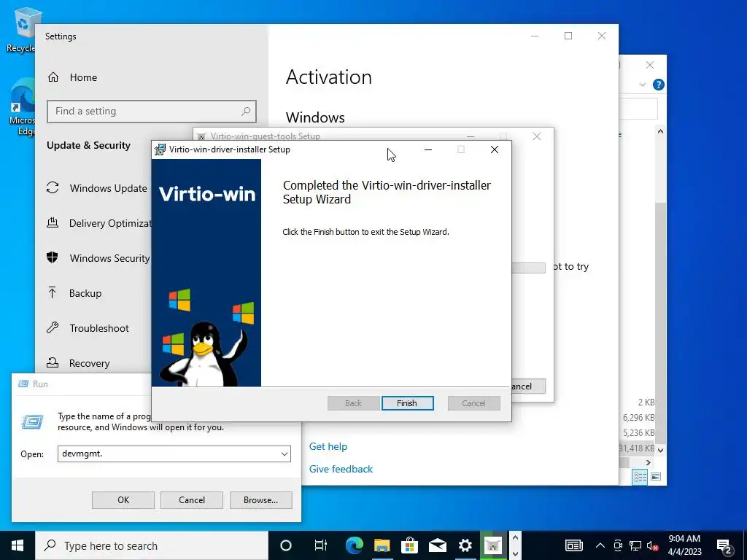The height and width of the screenshot is (560, 747).
Task: Open File Explorer from the taskbar
Action: [382, 545]
